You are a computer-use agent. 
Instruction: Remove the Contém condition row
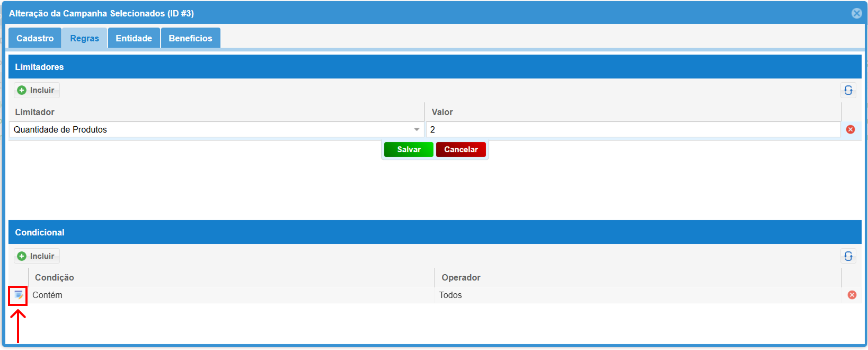click(x=852, y=295)
